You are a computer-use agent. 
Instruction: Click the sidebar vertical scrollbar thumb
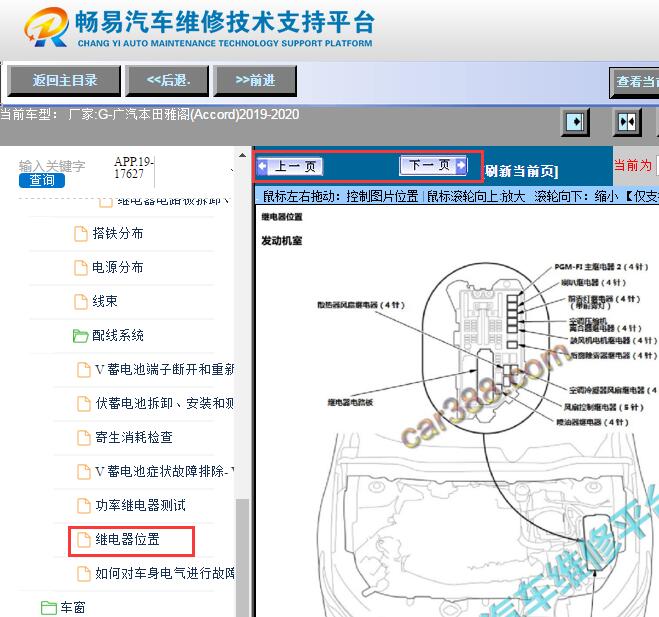pos(242,558)
